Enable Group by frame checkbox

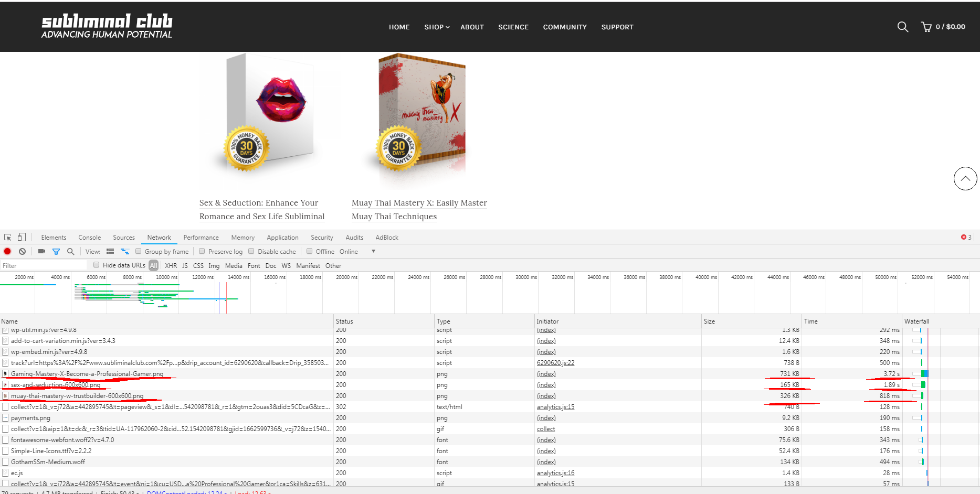(x=139, y=251)
